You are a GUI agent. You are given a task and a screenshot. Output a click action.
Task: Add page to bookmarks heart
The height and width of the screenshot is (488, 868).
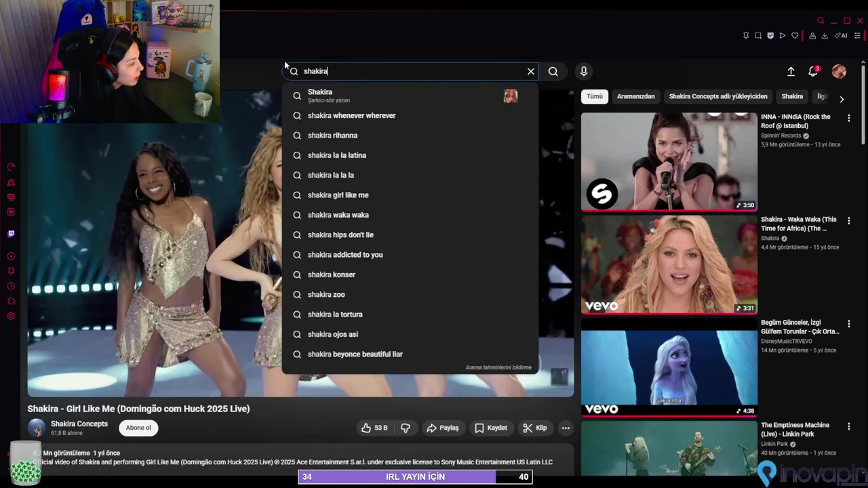point(795,36)
